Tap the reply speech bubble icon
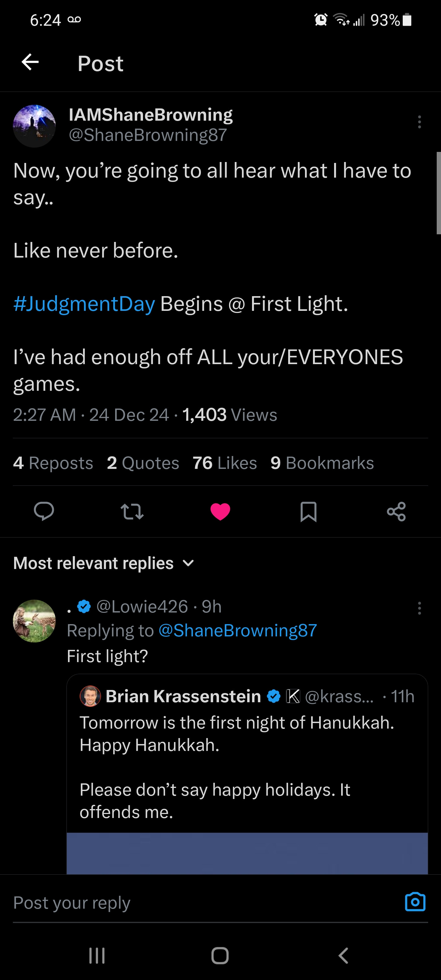Viewport: 441px width, 980px height. tap(44, 511)
